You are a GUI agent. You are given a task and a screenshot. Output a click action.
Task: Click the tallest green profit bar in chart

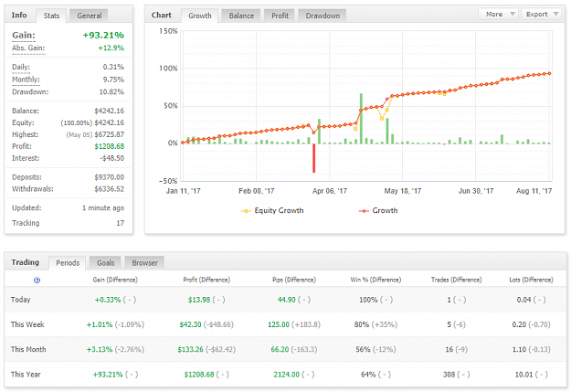click(x=361, y=119)
